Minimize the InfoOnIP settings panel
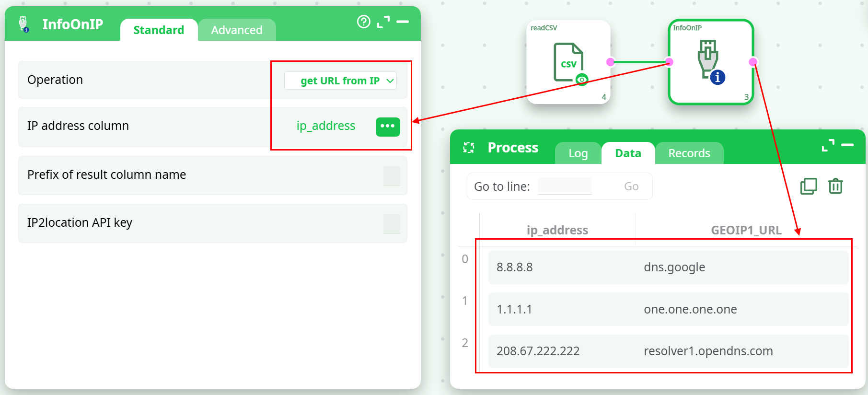This screenshot has height=395, width=868. pyautogui.click(x=403, y=22)
